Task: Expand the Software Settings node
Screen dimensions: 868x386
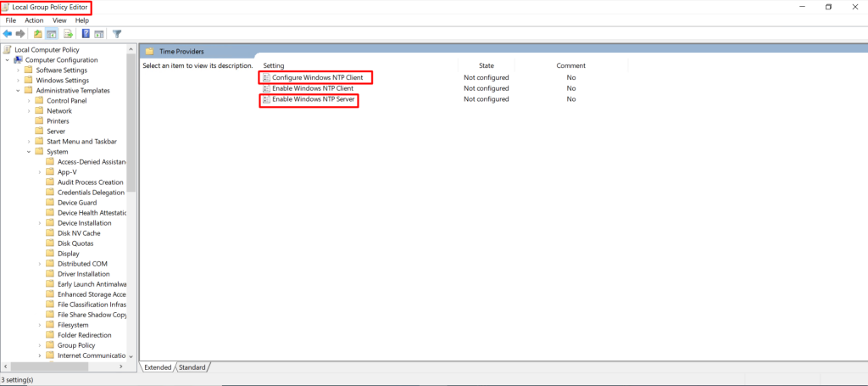Action: [19, 70]
